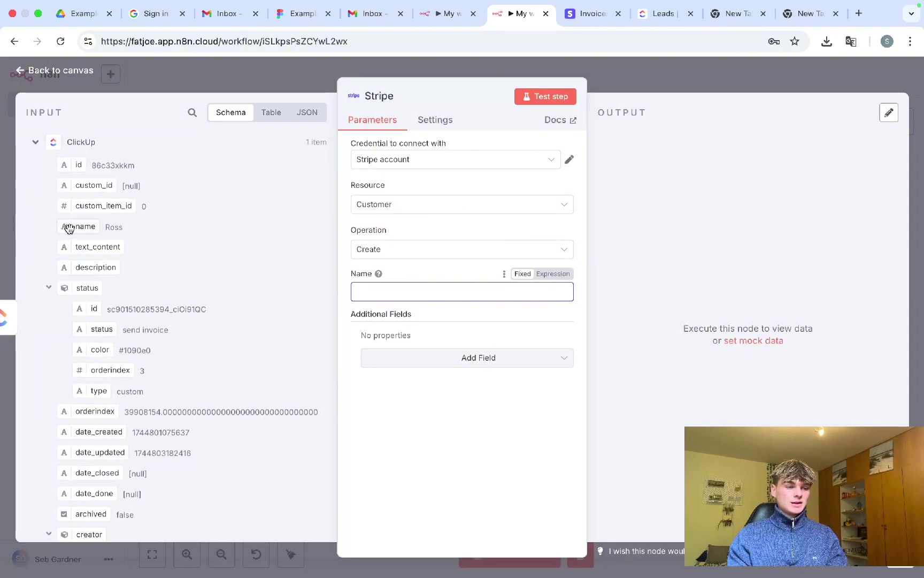Image resolution: width=924 pixels, height=578 pixels.
Task: Click the browser download icon
Action: pyautogui.click(x=826, y=41)
